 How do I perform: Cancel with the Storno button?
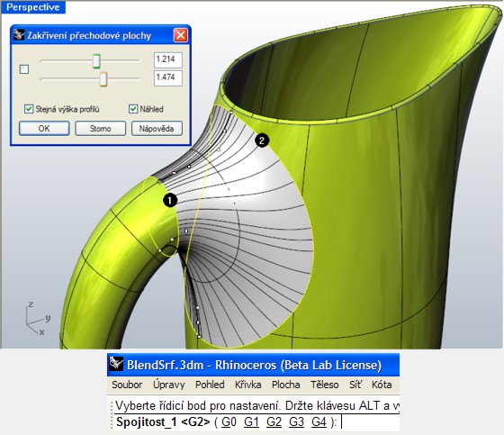point(101,129)
